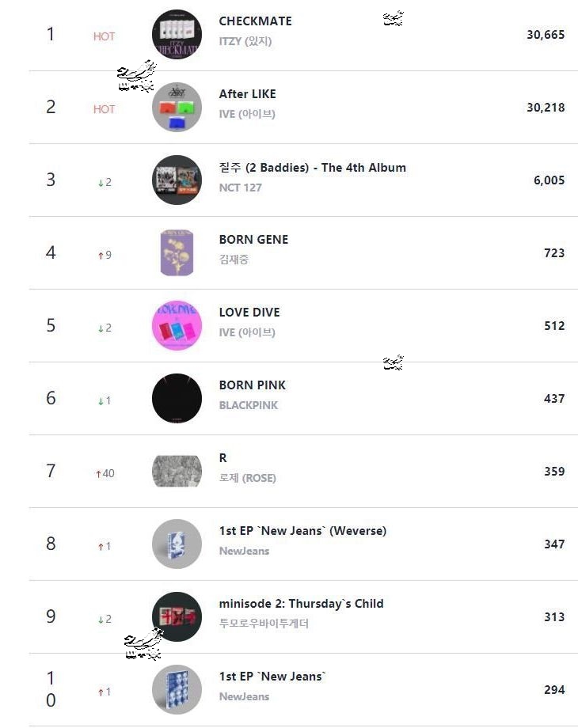Viewport: 578px width, 728px height.
Task: Click the New Jeans Weverse album cover
Action: pyautogui.click(x=177, y=544)
